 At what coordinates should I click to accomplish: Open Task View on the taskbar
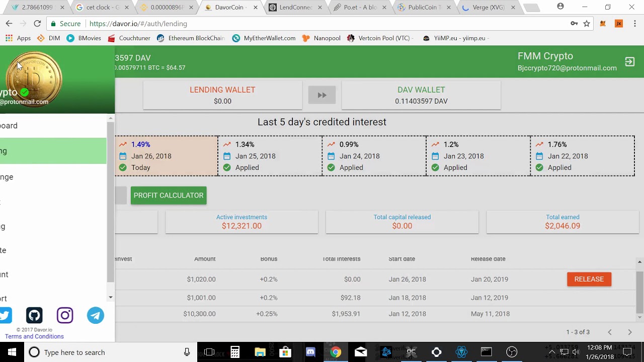209,352
